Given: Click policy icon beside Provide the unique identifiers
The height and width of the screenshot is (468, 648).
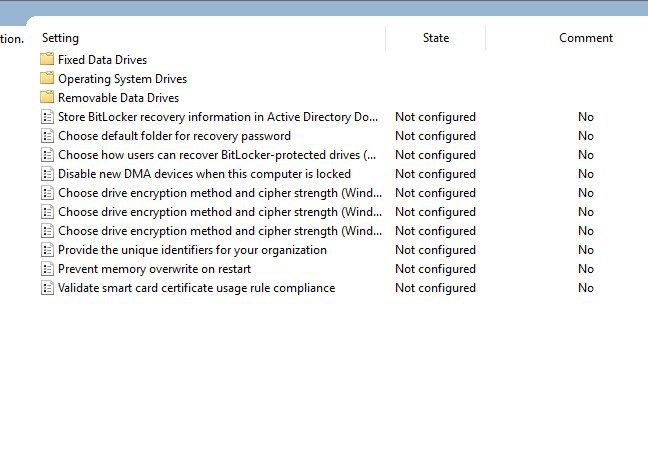Looking at the screenshot, I should (x=48, y=250).
